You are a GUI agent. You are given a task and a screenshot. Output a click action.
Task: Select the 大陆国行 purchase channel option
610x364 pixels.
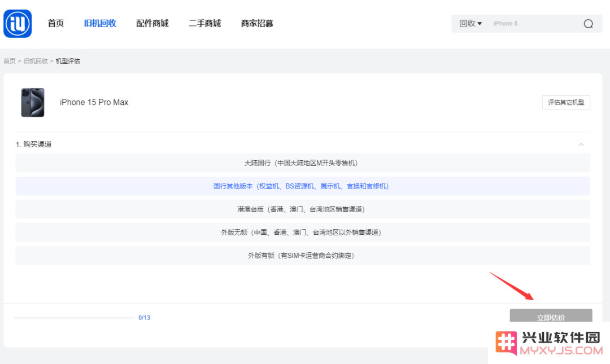[x=303, y=163]
